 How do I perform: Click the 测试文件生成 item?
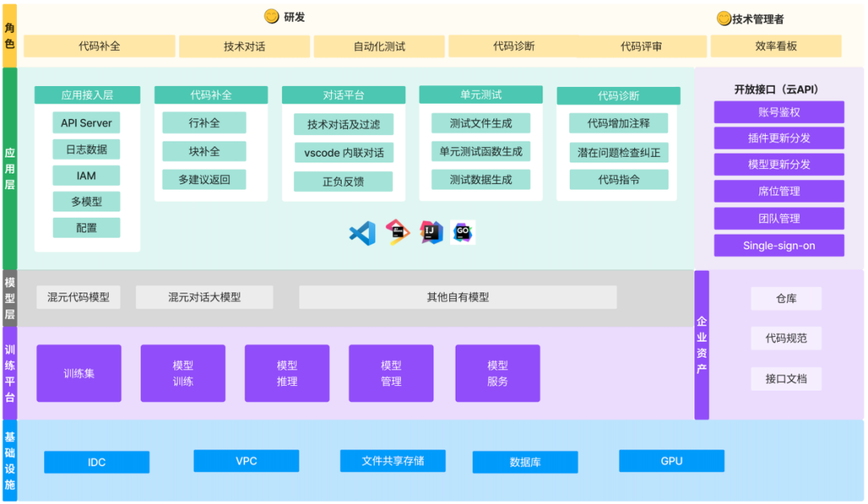tap(481, 123)
